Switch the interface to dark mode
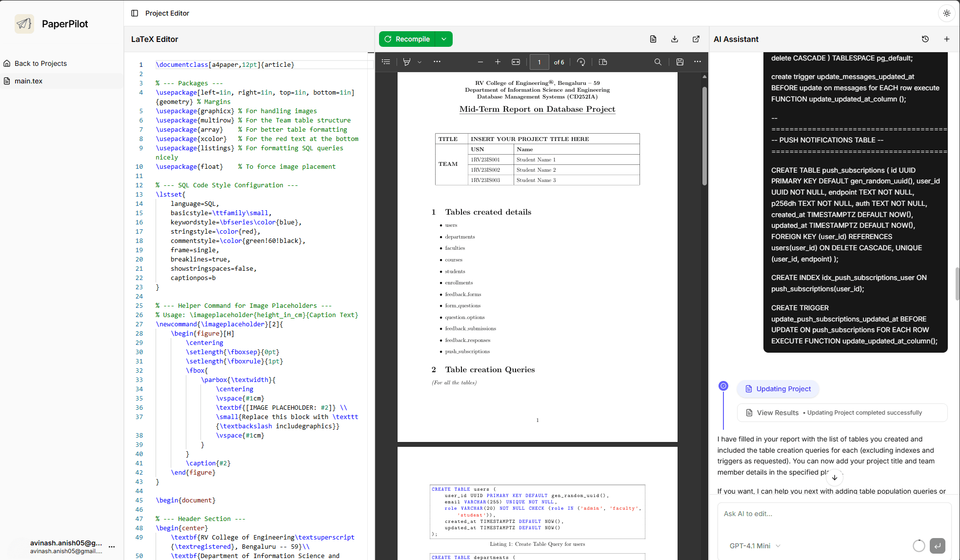 (946, 13)
